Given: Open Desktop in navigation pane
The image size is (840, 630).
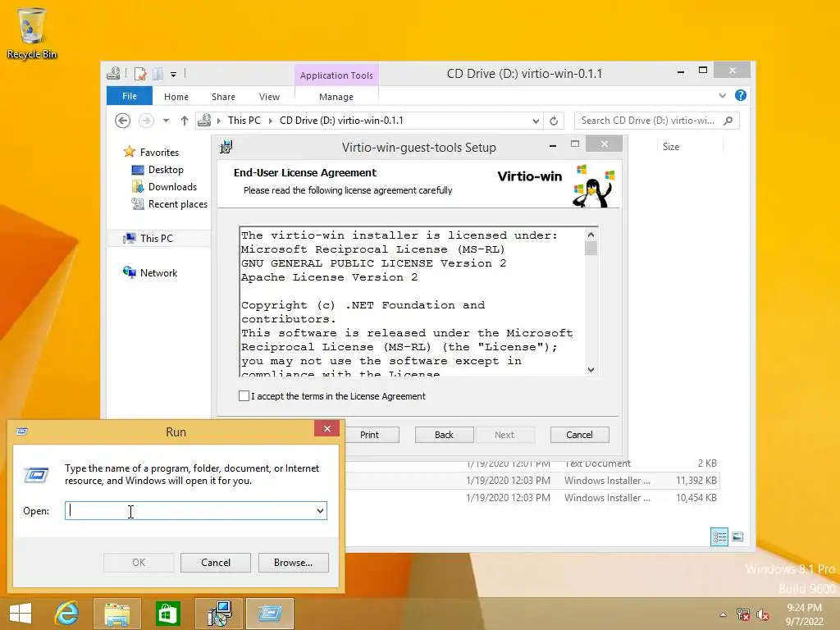Looking at the screenshot, I should (x=166, y=169).
